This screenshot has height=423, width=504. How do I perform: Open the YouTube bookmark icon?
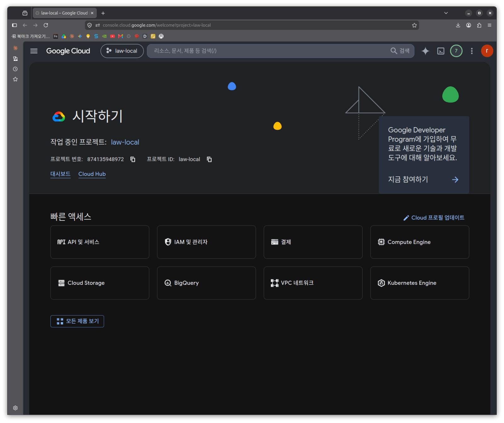[x=112, y=36]
